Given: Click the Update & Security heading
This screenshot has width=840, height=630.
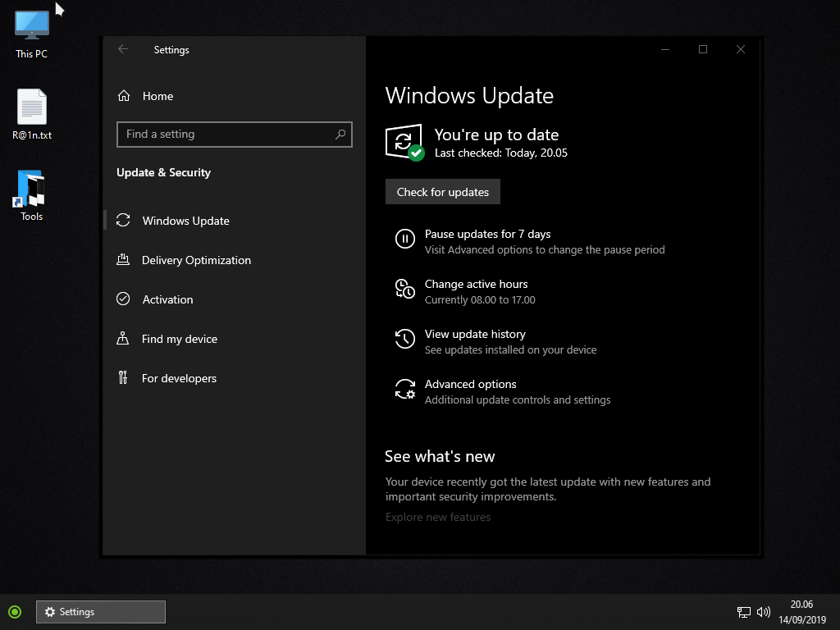Looking at the screenshot, I should click(x=163, y=172).
